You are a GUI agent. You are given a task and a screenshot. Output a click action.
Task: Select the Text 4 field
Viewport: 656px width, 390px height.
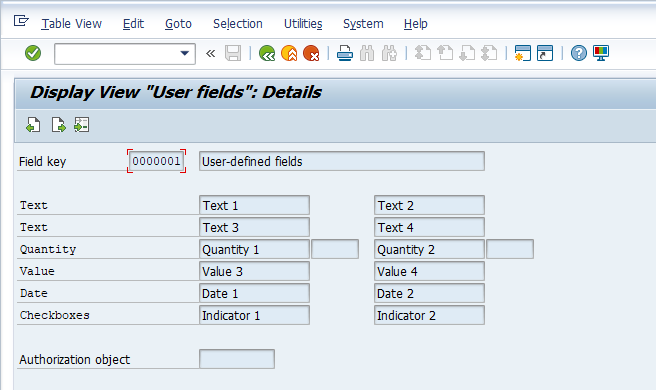click(x=429, y=227)
